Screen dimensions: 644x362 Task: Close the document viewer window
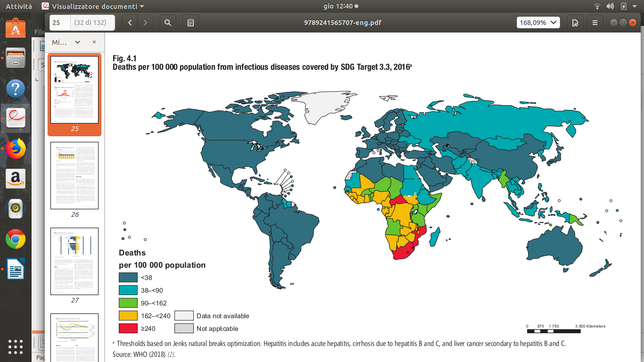[632, 23]
